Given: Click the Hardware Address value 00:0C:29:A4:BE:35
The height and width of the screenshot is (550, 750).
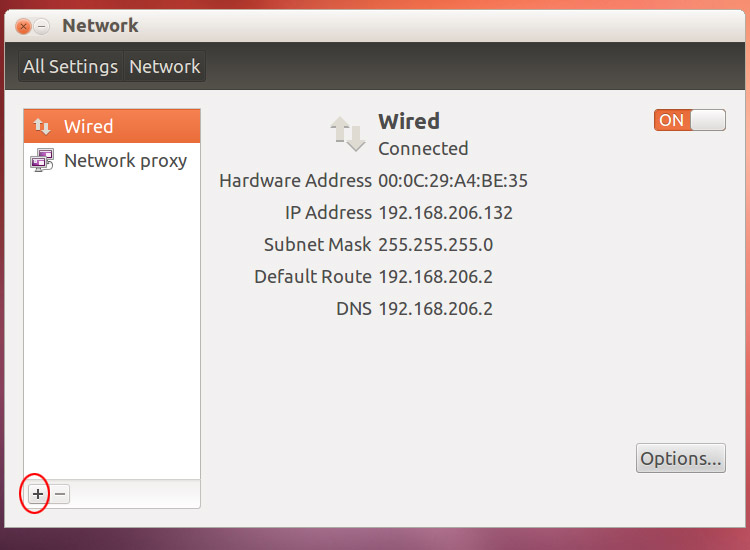Looking at the screenshot, I should point(453,181).
